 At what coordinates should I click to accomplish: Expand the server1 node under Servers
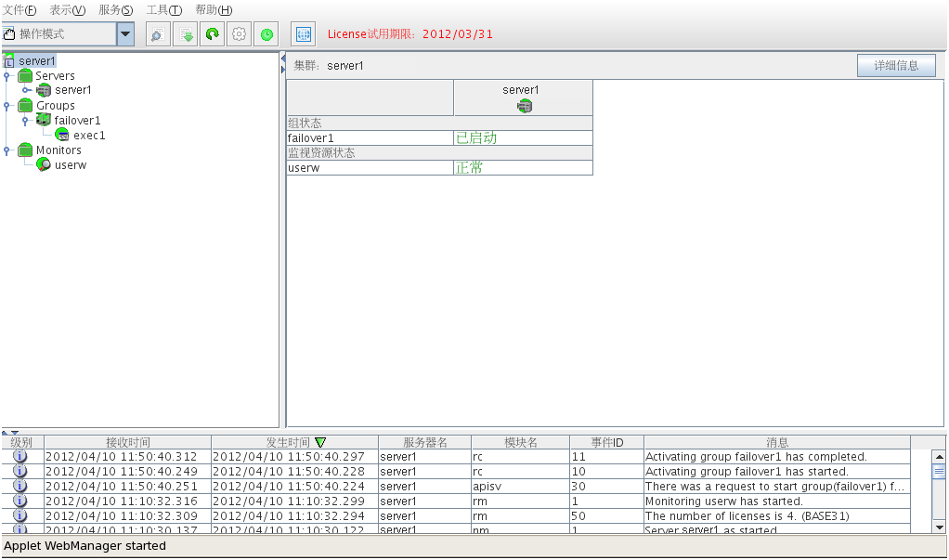pos(26,91)
